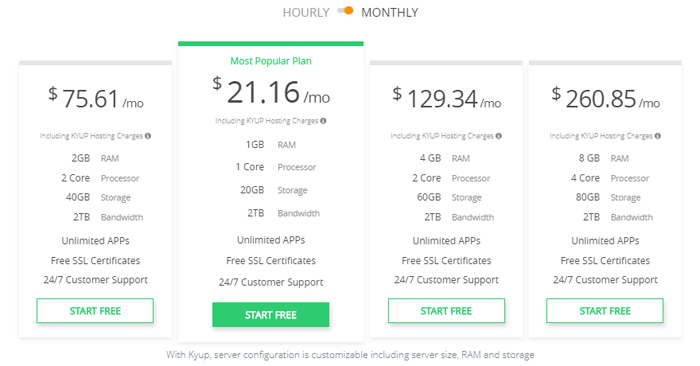Click info icon on $75.61 plan charges
Viewport: 700px width, 366px height.
(148, 136)
